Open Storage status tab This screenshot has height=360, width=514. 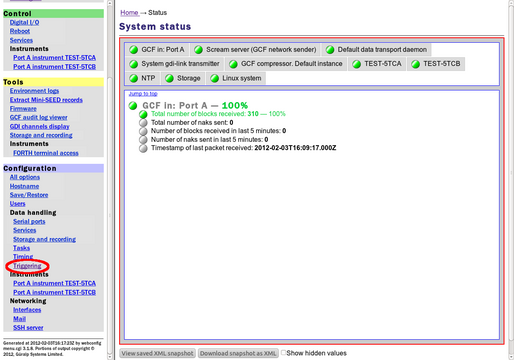click(x=183, y=78)
